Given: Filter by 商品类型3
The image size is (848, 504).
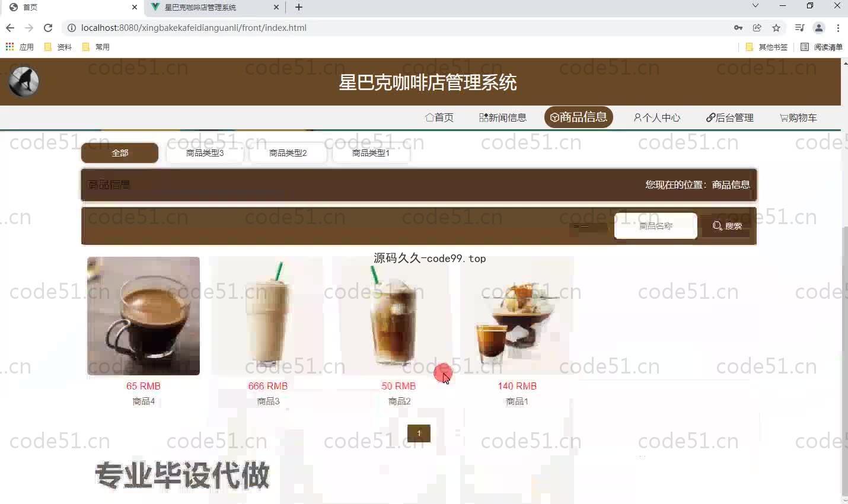Looking at the screenshot, I should coord(205,153).
